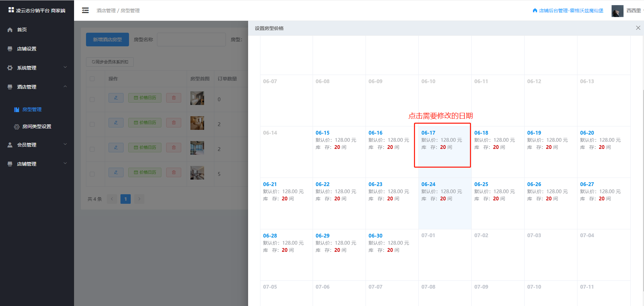Open room photo thumbnail for 0-order row
This screenshot has height=306, width=644.
coord(197,98)
